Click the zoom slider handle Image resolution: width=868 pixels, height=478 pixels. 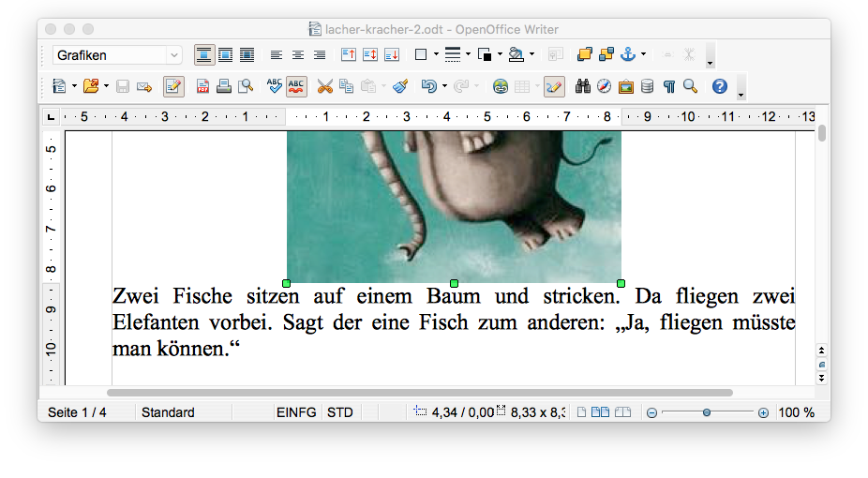coord(707,412)
